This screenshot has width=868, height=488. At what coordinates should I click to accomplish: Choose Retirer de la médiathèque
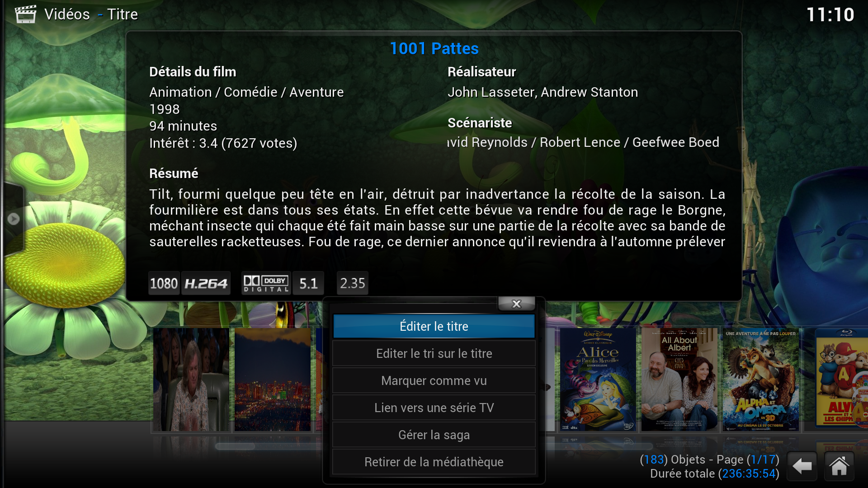tap(434, 462)
